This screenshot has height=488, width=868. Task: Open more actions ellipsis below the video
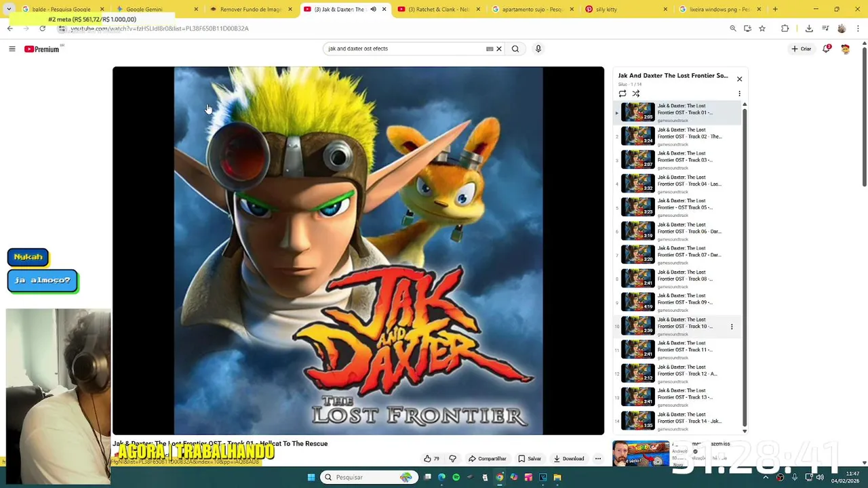click(598, 459)
